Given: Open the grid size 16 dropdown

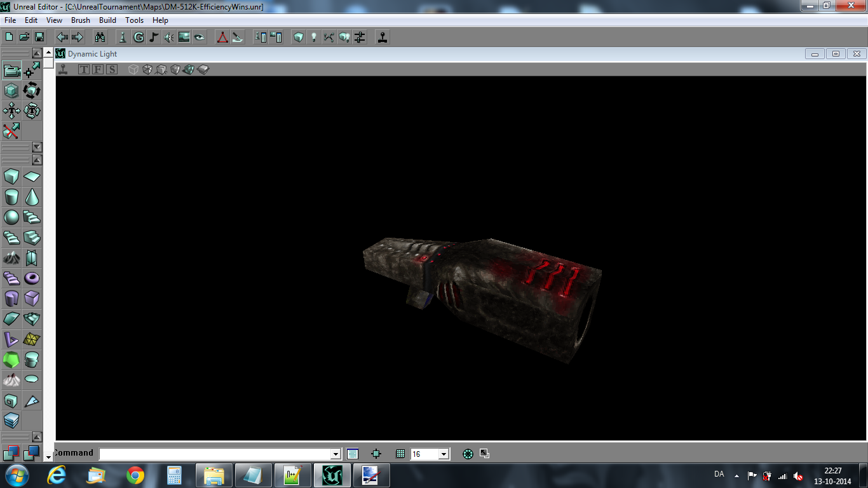Looking at the screenshot, I should tap(444, 454).
